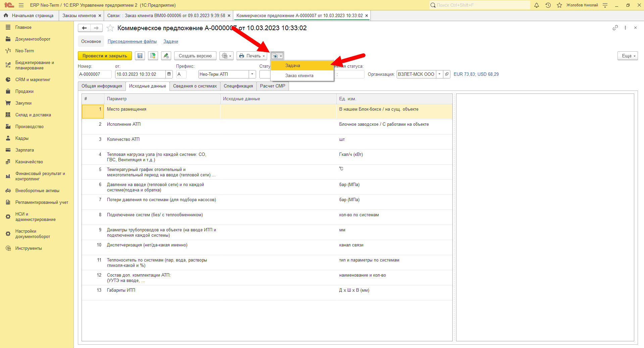The image size is (644, 348).
Task: Open the Нео-Терм АТП dropdown arrow
Action: point(252,74)
